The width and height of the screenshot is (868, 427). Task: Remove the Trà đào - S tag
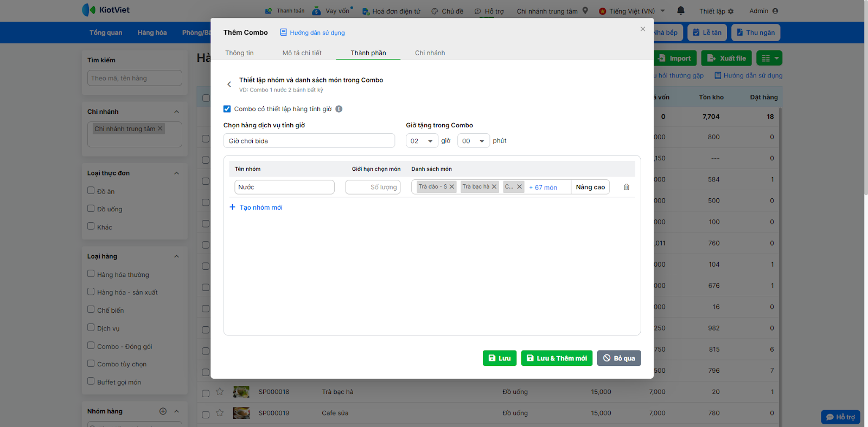(452, 186)
